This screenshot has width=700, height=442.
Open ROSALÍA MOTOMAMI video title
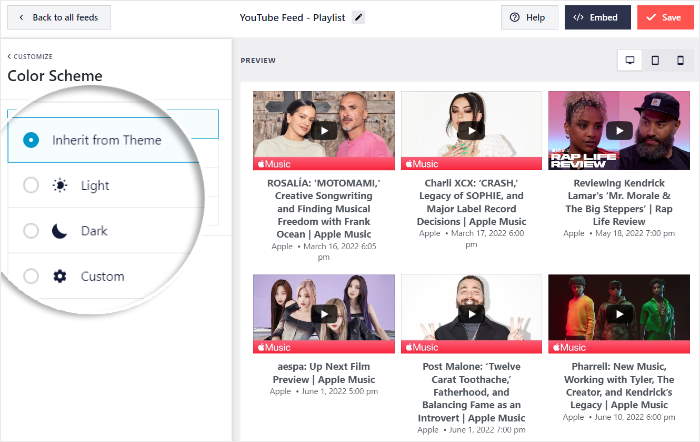pos(324,208)
